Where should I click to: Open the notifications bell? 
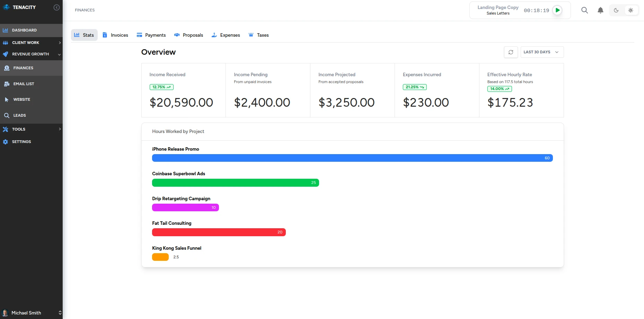click(600, 10)
